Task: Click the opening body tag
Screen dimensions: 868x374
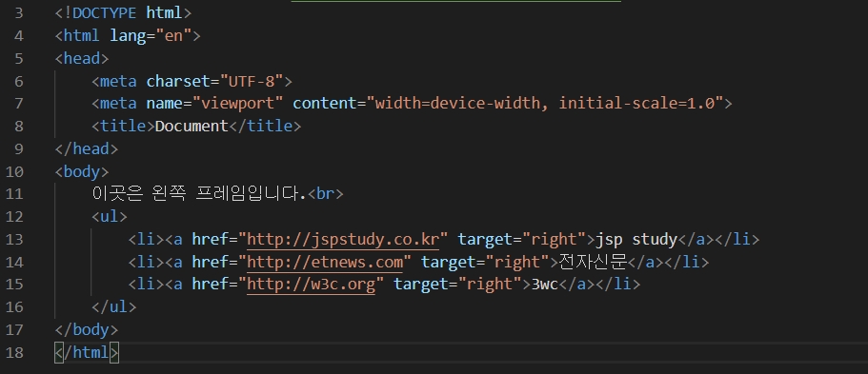Action: 82,171
